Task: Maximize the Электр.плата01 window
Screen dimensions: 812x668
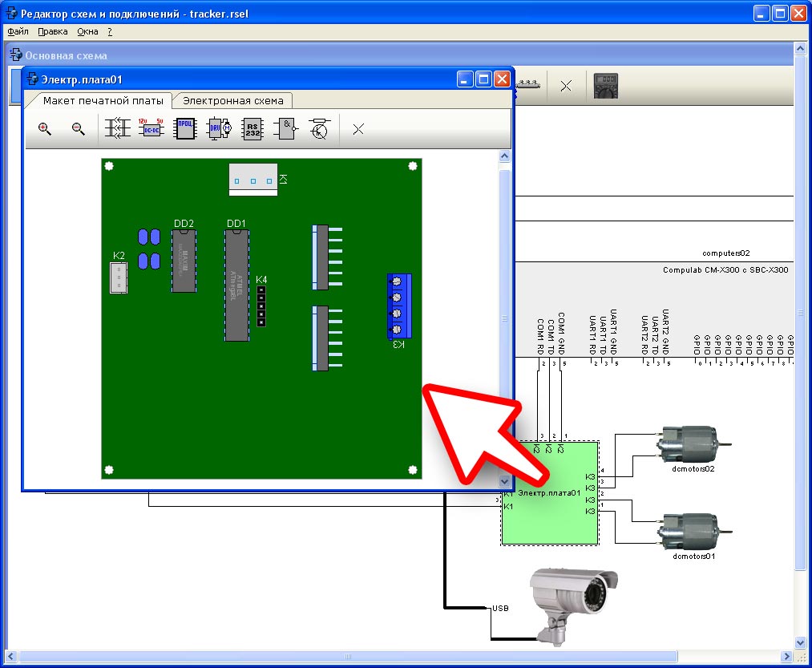Action: coord(483,80)
